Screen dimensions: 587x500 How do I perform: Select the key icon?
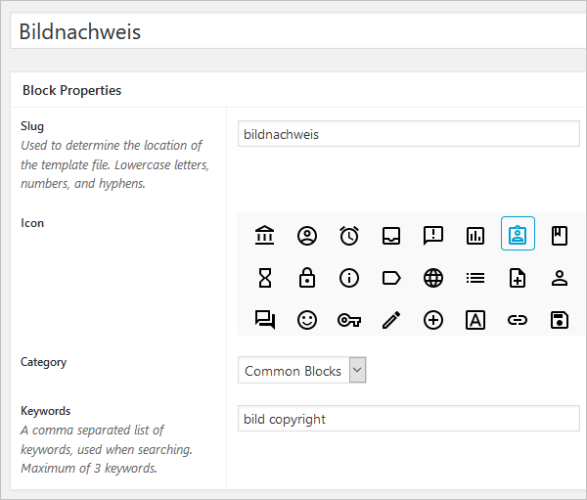349,320
